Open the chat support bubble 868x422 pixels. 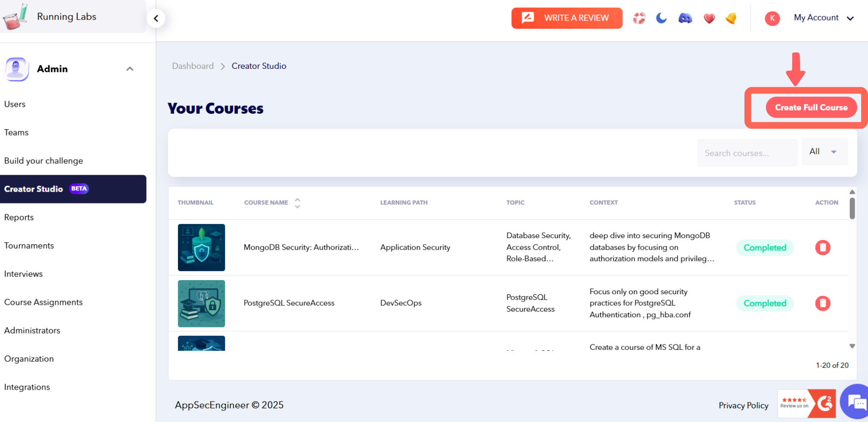pyautogui.click(x=856, y=402)
